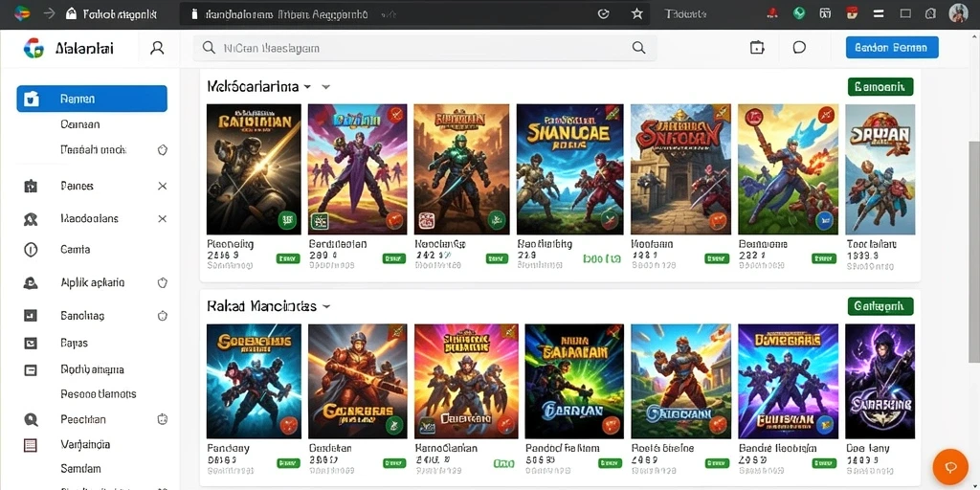Viewport: 980px width, 490px height.
Task: Remove the Panes sidebar entry via X
Action: tap(163, 186)
